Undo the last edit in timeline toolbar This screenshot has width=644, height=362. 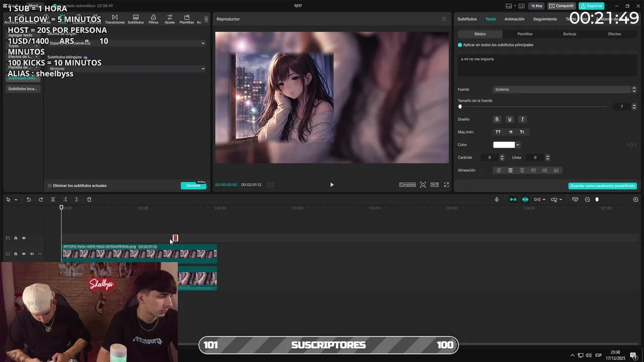pyautogui.click(x=29, y=200)
